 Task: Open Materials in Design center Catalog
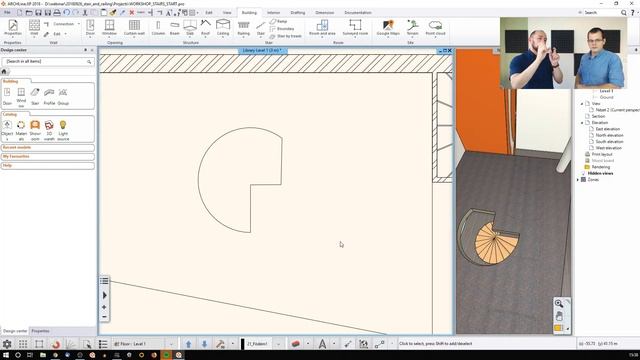coord(21,130)
